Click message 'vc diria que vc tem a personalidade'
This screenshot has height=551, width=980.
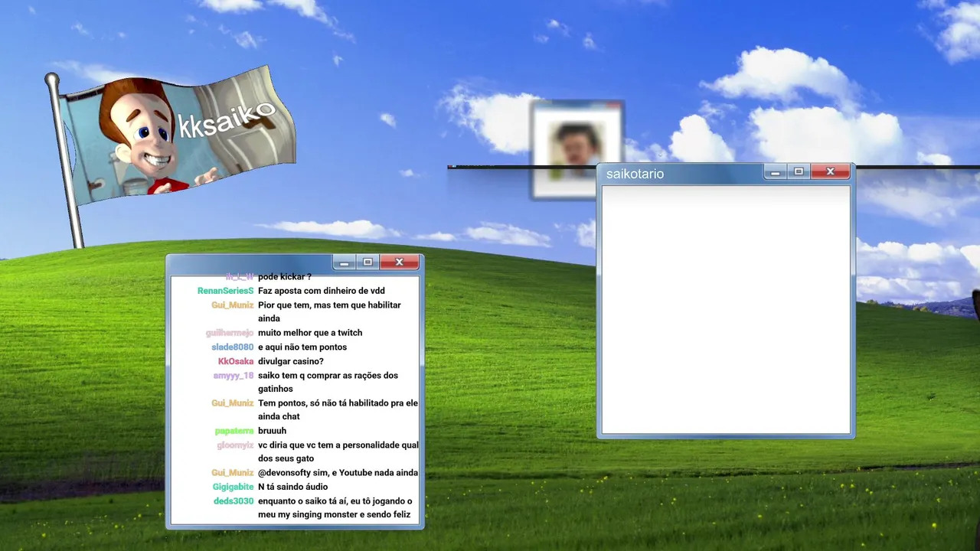pos(338,452)
